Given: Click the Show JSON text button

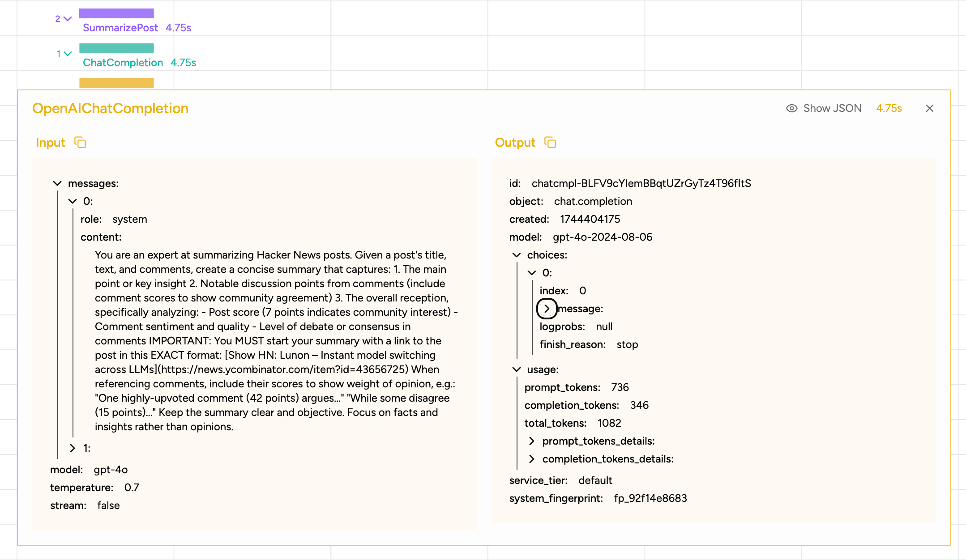Looking at the screenshot, I should [832, 108].
